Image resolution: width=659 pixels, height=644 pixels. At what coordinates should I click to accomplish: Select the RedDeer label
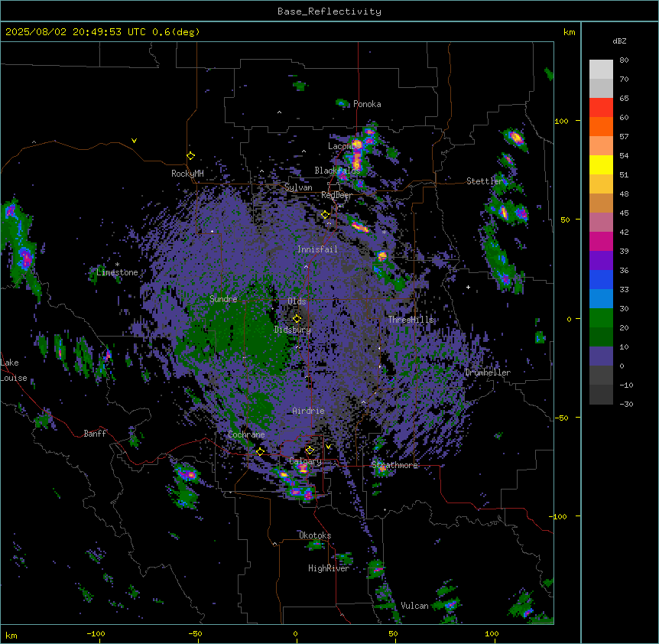pos(336,195)
